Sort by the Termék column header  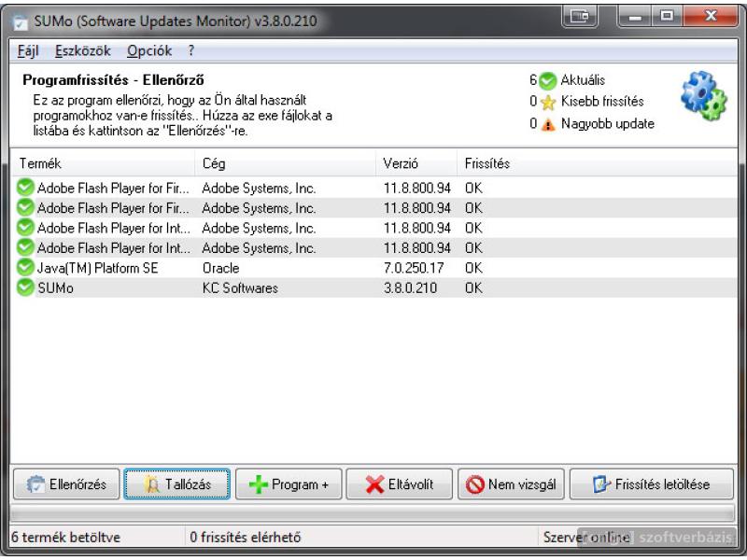coord(102,163)
